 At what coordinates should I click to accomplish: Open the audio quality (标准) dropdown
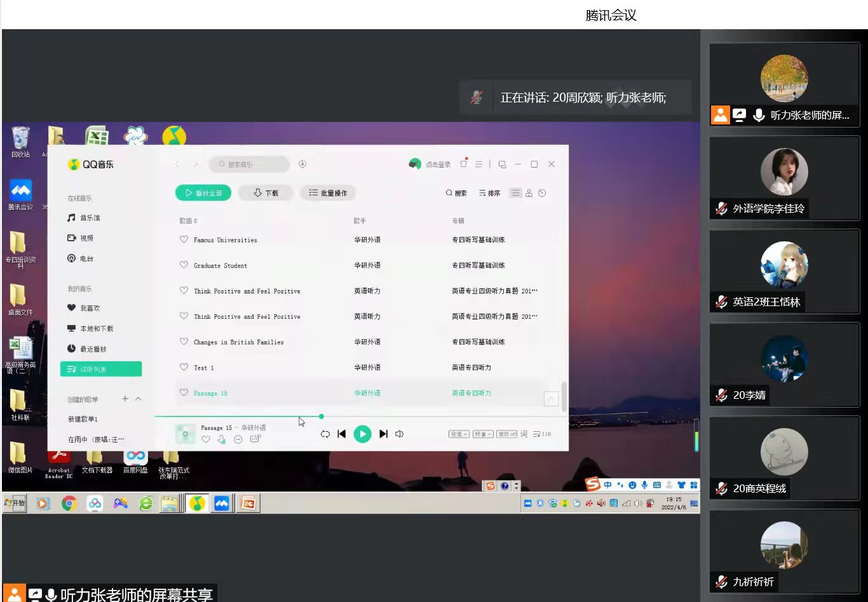pyautogui.click(x=483, y=434)
